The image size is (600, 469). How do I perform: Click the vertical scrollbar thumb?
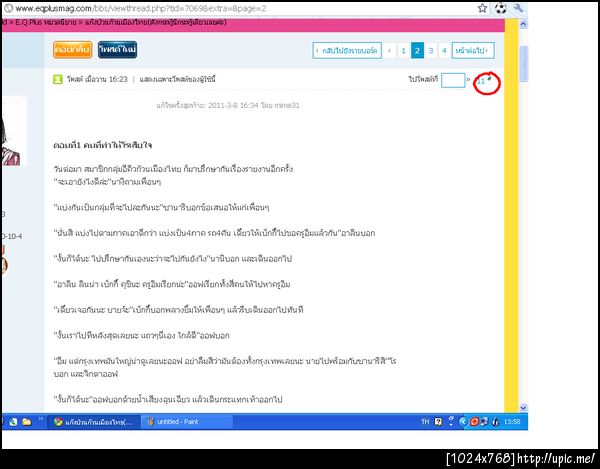pos(523,63)
